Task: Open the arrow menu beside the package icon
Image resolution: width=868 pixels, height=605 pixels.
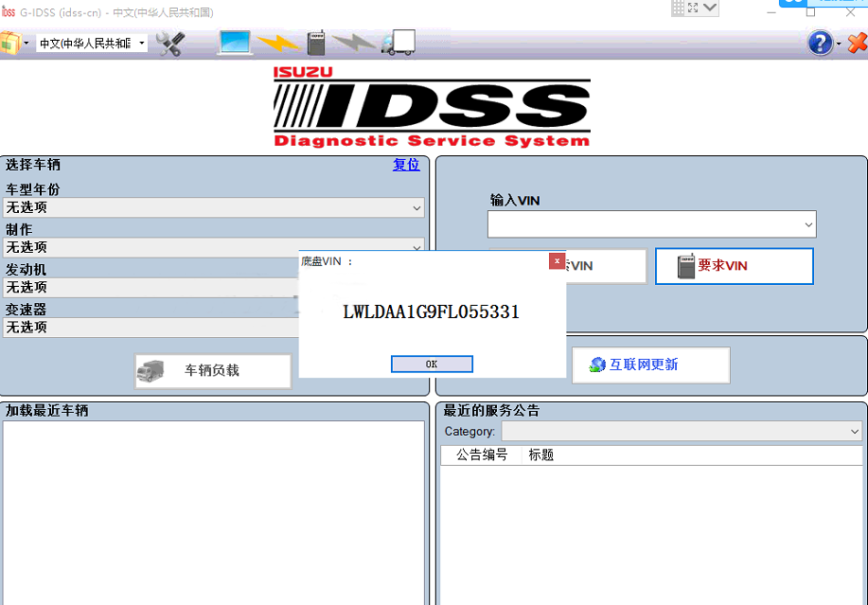Action: coord(26,44)
